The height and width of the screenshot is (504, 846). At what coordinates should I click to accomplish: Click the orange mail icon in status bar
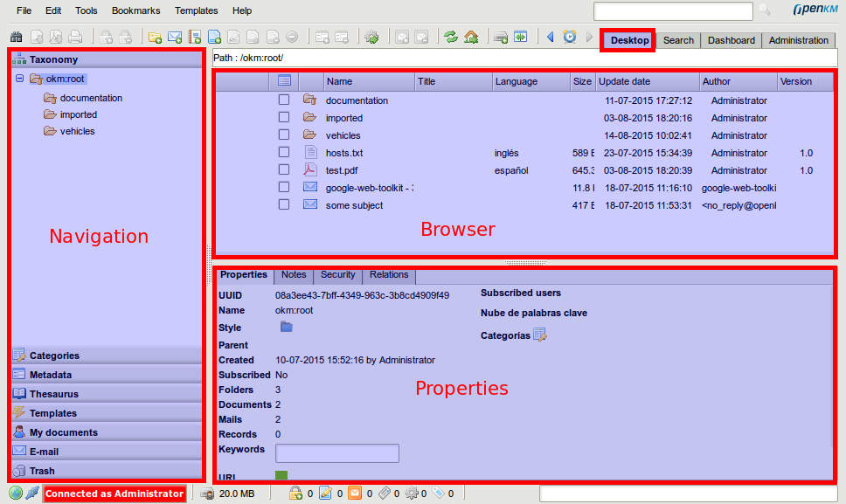pos(355,493)
